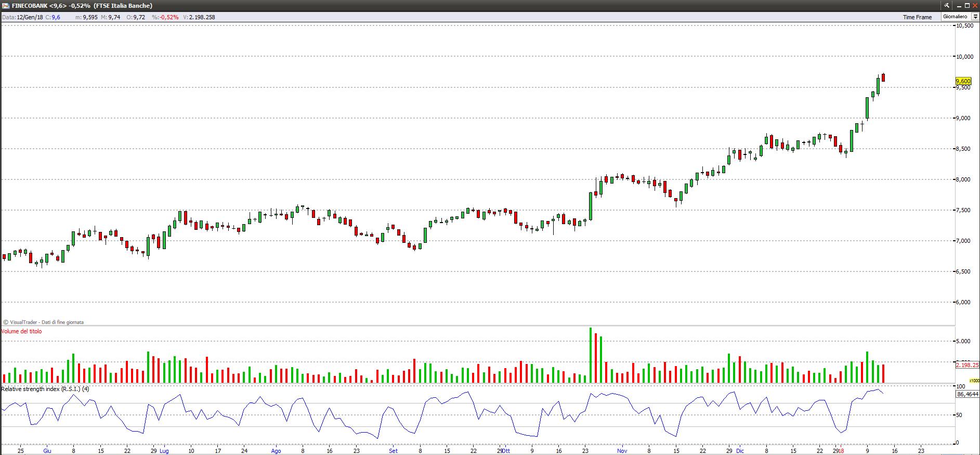Click the Relative strength index (R.S.I.) (4) label
Image resolution: width=980 pixels, height=455 pixels.
(x=45, y=389)
